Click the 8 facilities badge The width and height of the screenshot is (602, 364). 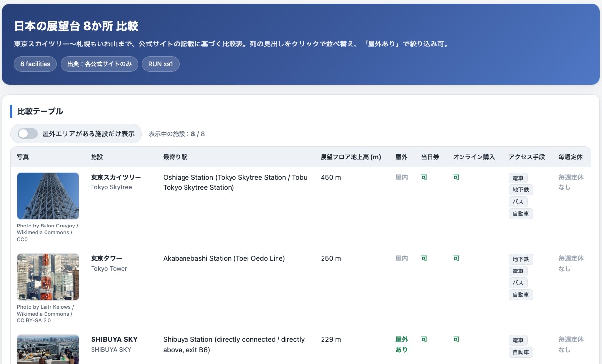pyautogui.click(x=35, y=64)
